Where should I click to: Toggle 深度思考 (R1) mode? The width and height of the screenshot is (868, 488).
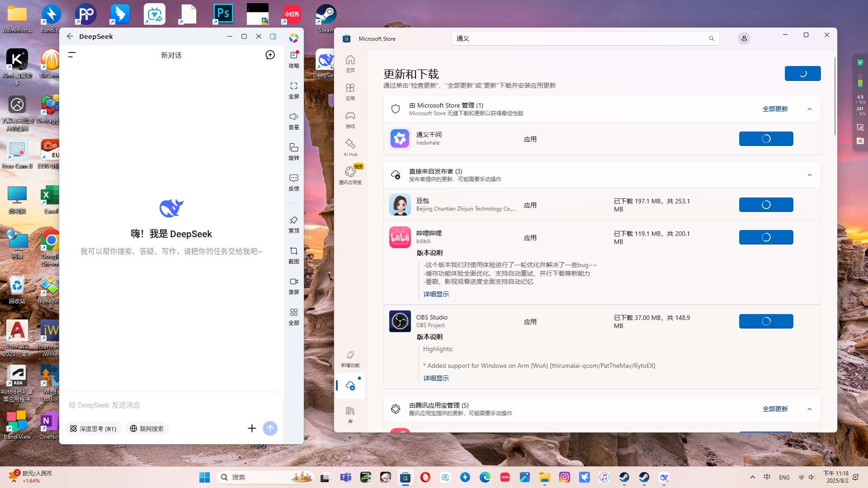pyautogui.click(x=93, y=428)
